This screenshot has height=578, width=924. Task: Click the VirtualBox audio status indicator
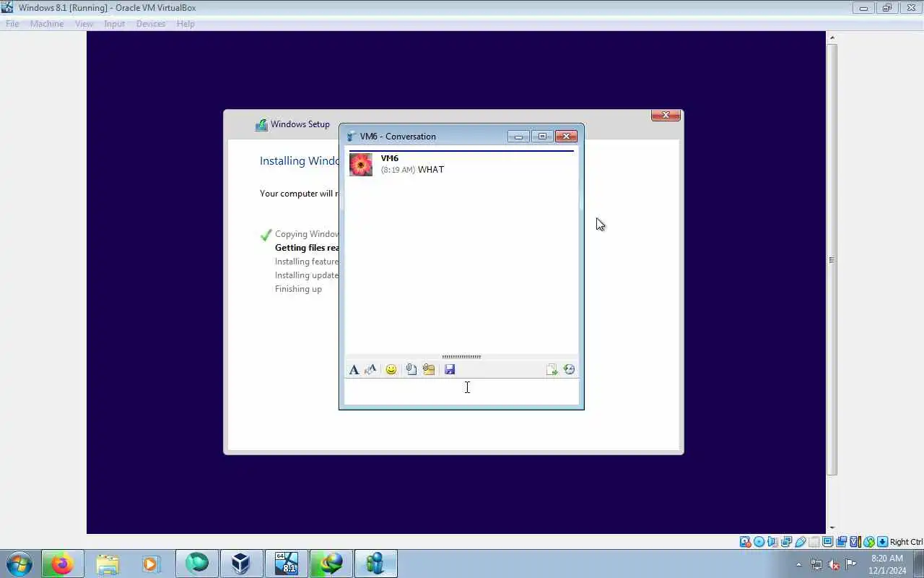pyautogui.click(x=772, y=542)
